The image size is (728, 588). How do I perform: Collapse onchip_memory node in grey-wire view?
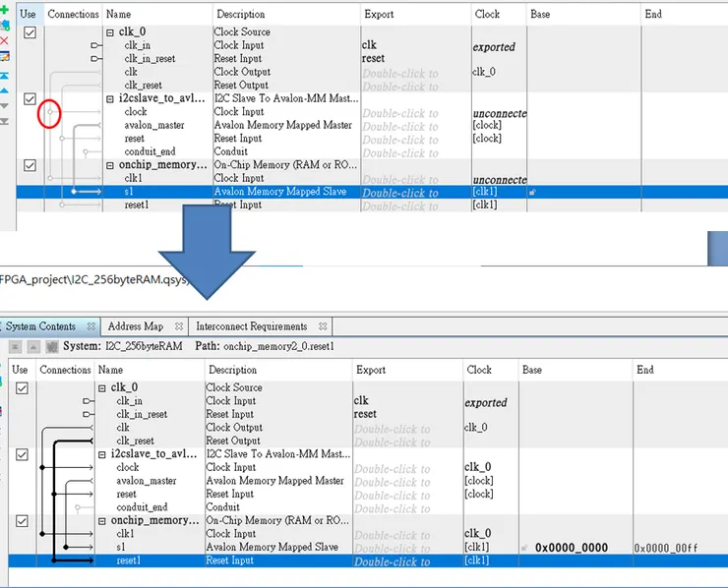coord(110,165)
